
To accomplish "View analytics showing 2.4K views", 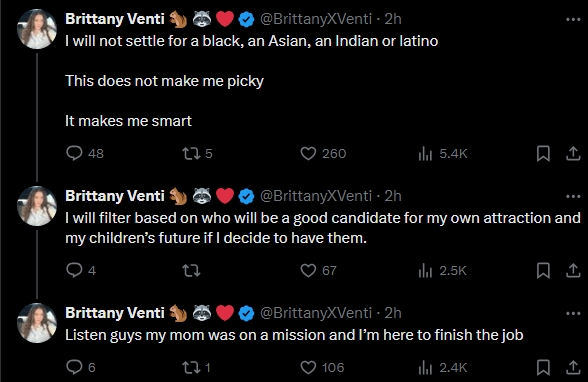I will coord(442,367).
